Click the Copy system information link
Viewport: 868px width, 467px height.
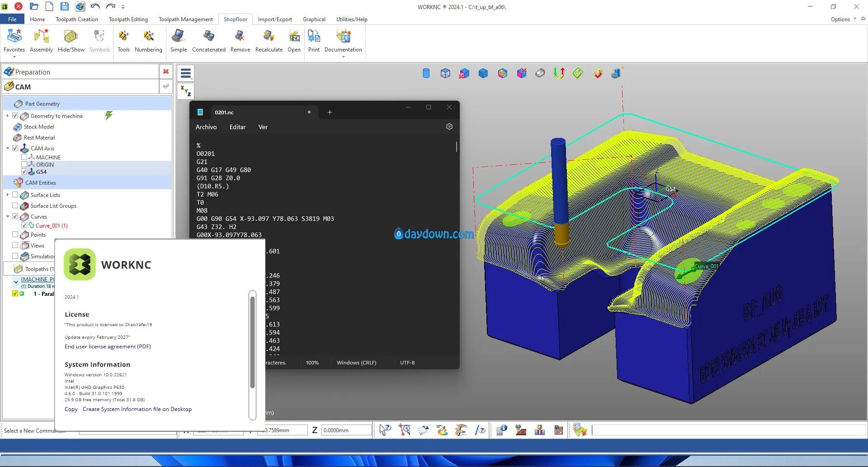[x=71, y=409]
